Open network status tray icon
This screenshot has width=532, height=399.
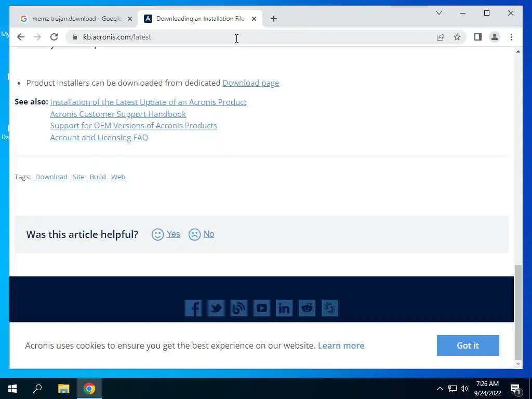(x=453, y=389)
